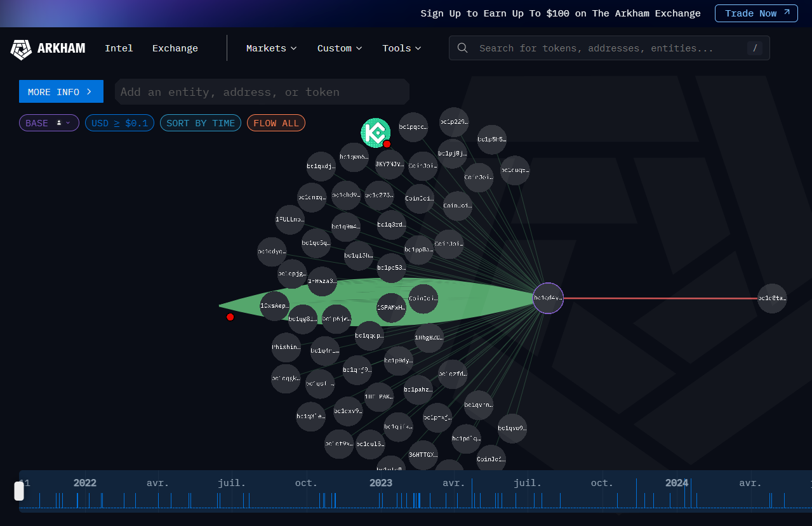Select the central bc1qd4y node

547,298
